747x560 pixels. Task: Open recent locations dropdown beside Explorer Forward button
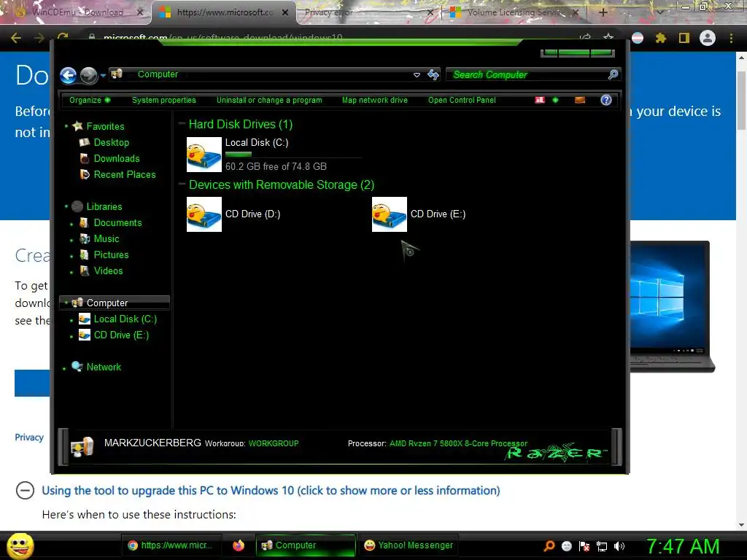point(103,75)
